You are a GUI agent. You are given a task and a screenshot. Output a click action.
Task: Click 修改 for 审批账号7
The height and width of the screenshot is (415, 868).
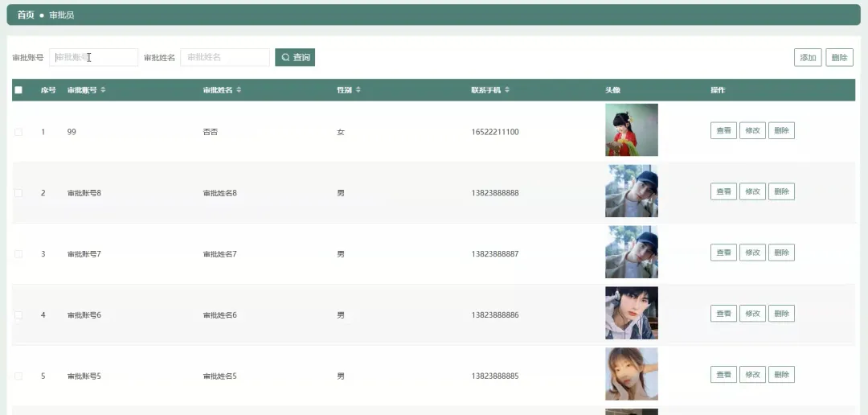pos(752,253)
